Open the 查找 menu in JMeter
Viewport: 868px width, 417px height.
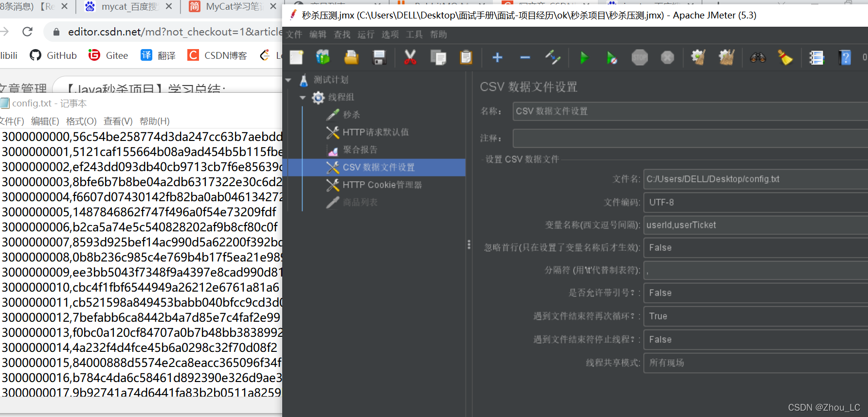(342, 35)
